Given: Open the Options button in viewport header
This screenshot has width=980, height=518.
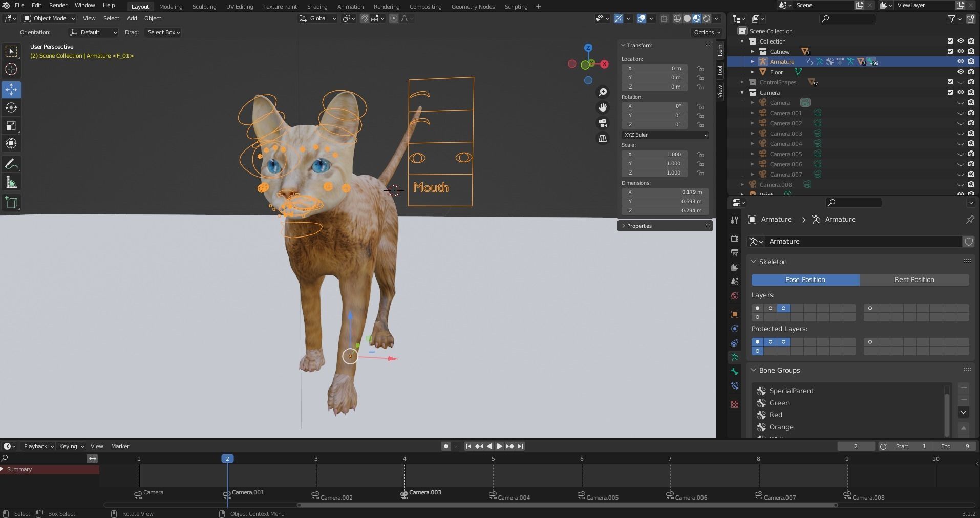Looking at the screenshot, I should [707, 32].
